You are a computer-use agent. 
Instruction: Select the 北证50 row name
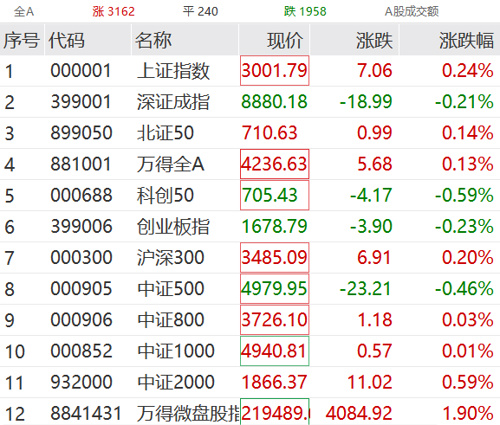click(x=165, y=133)
